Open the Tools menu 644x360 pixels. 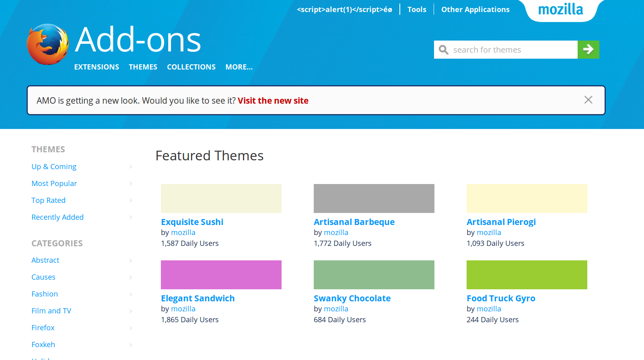(x=417, y=10)
